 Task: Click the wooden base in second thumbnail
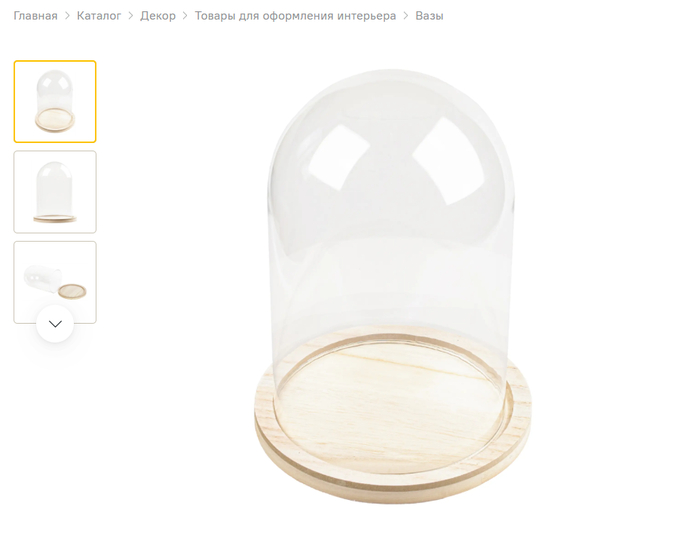tap(55, 219)
